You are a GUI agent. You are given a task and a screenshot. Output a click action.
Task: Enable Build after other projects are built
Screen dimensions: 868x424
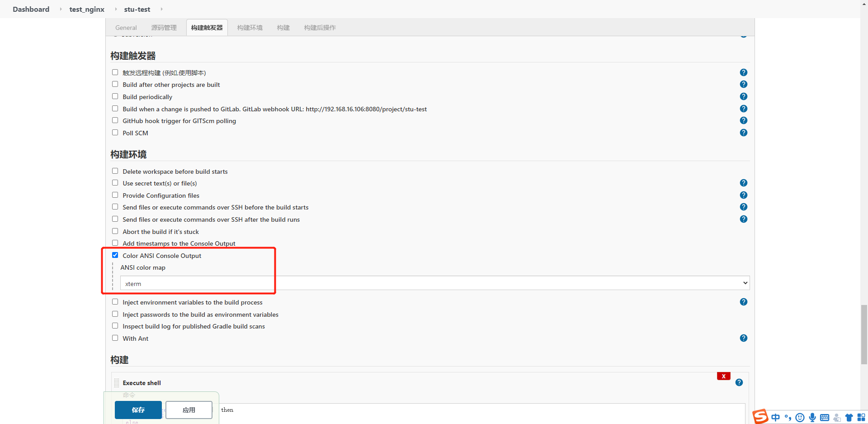click(115, 84)
